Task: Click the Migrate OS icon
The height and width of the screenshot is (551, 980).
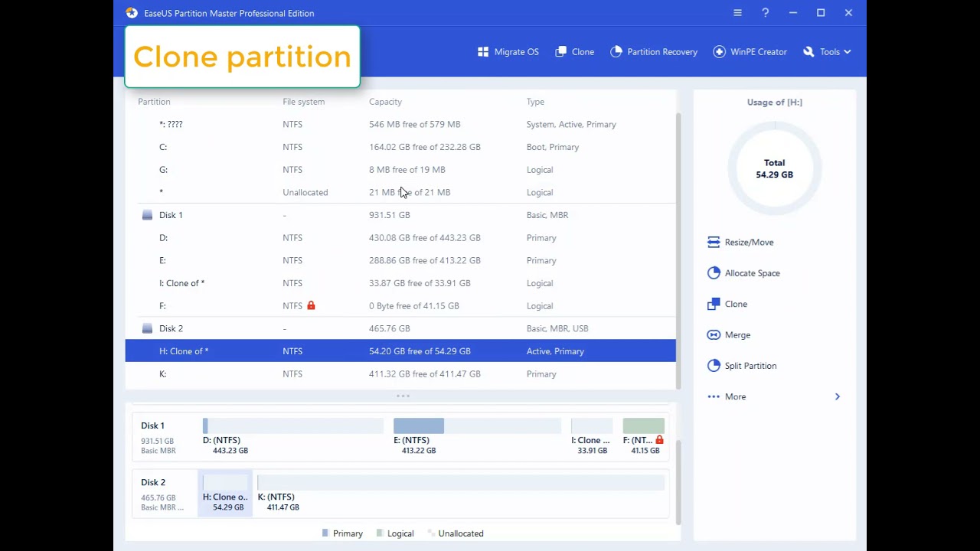Action: coord(483,52)
